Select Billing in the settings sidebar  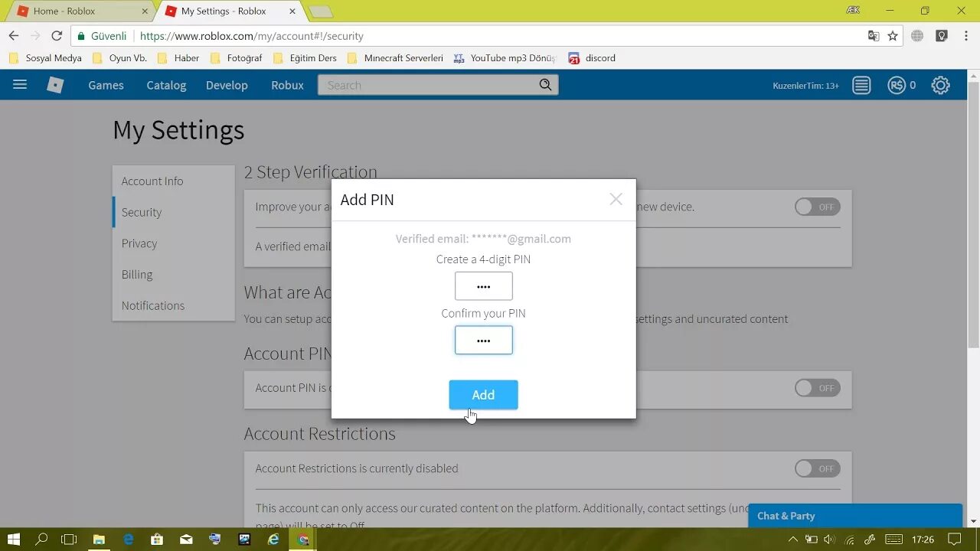coord(174,274)
